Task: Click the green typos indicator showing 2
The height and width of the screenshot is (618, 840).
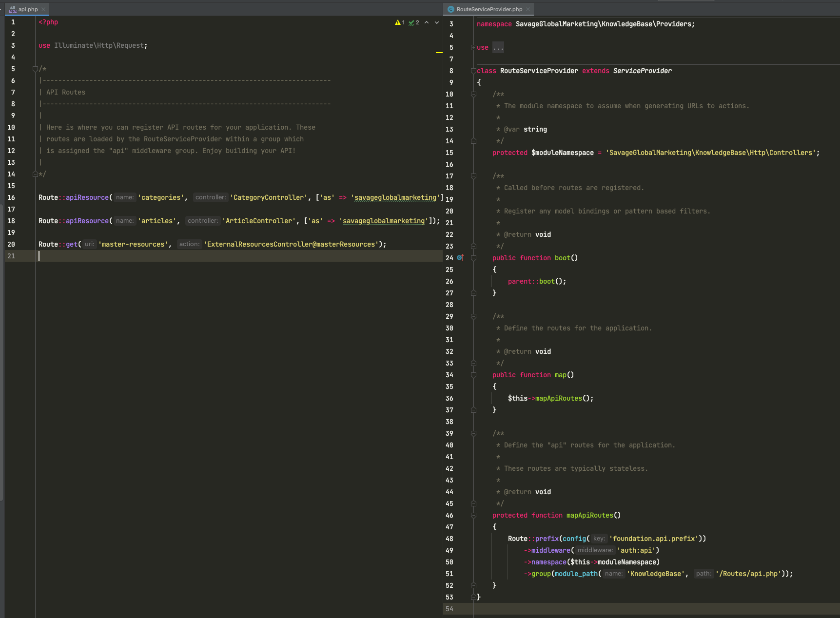Action: 412,22
